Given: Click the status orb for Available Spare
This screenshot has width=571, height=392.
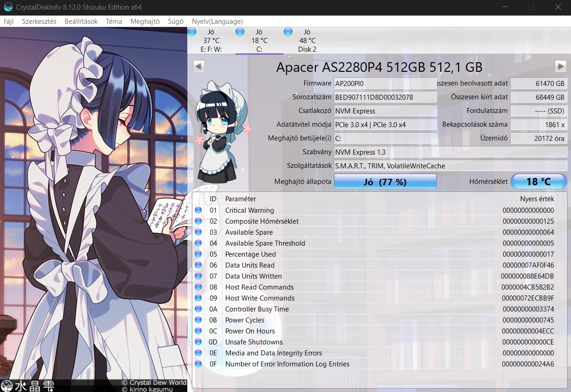Looking at the screenshot, I should 198,232.
